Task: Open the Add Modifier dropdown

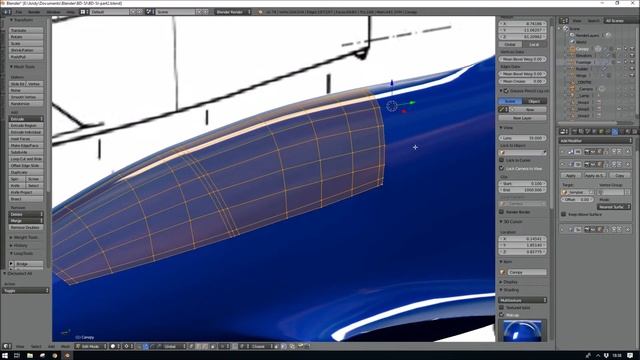Action: [x=595, y=140]
